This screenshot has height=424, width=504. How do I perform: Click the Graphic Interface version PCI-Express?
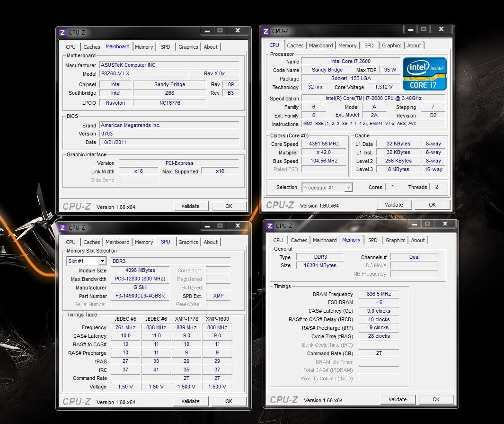tap(179, 163)
